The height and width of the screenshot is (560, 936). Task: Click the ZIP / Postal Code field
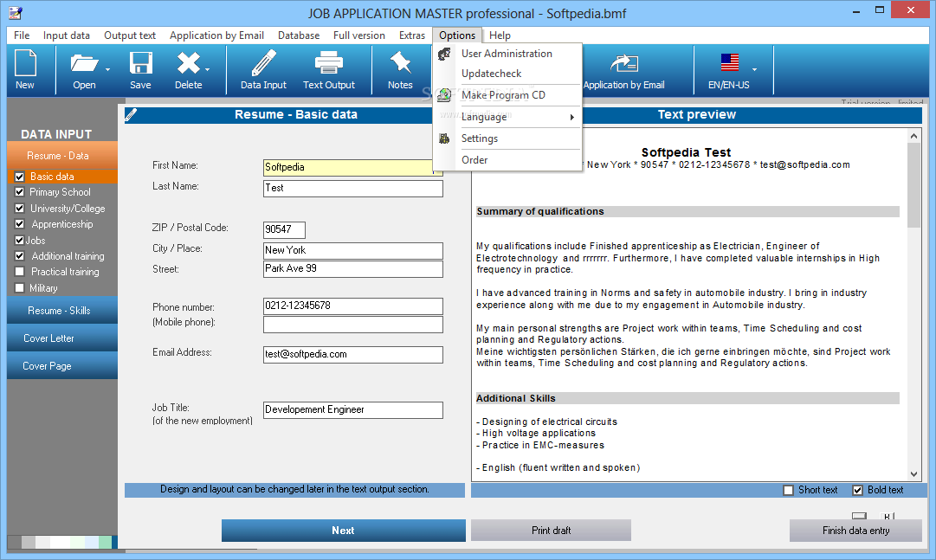point(284,230)
